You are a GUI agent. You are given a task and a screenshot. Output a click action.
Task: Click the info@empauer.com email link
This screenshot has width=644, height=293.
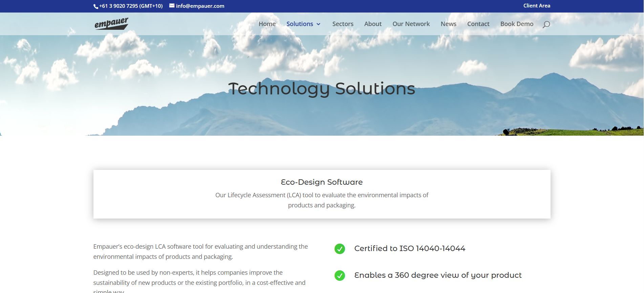pos(200,6)
